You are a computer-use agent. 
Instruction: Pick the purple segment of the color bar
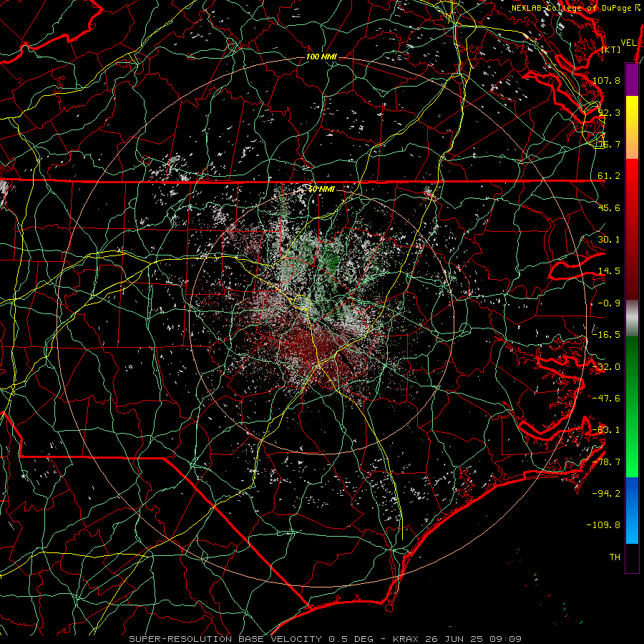[632, 80]
